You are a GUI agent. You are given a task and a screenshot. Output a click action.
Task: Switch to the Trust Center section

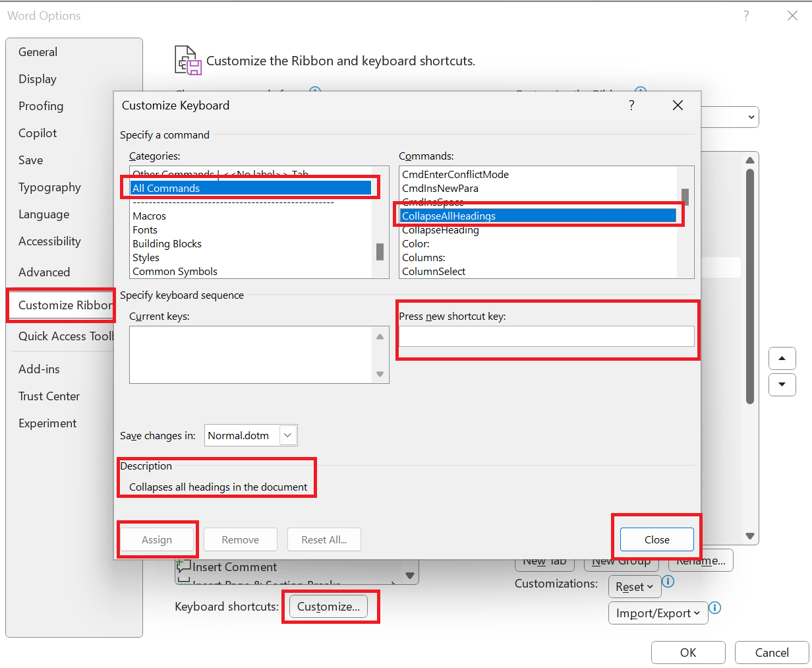point(49,396)
